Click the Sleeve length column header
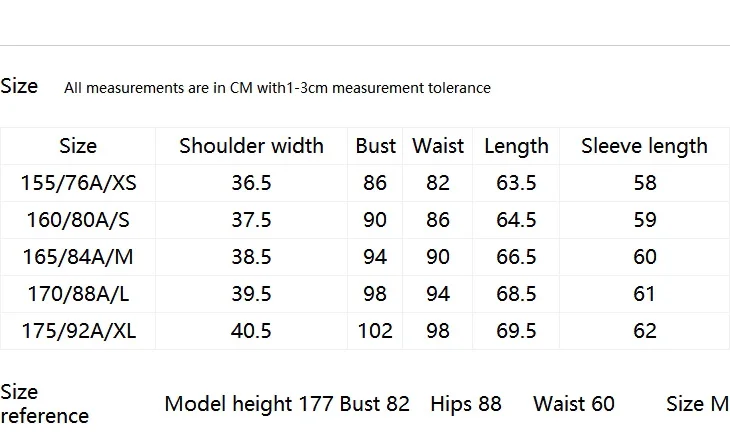Viewport: 730px width, 448px height. point(644,147)
